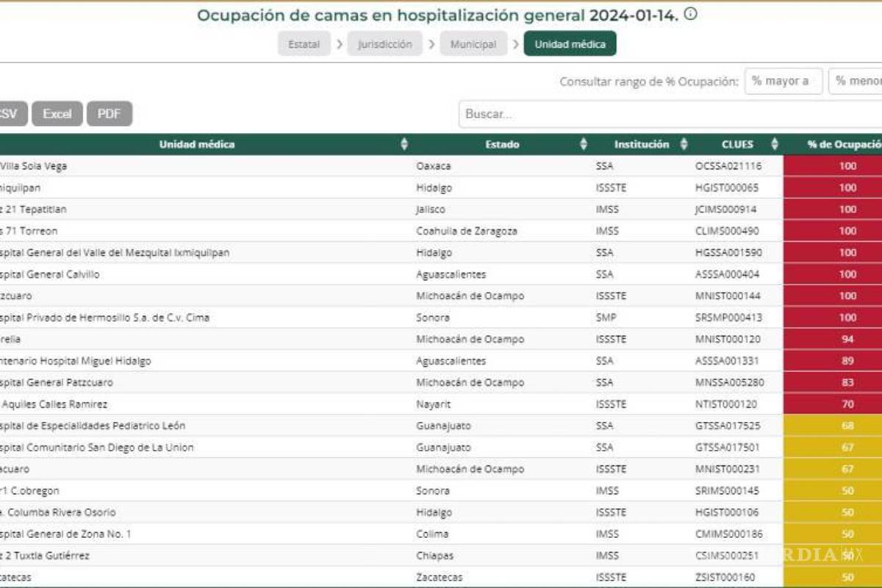Download the data as PDF
This screenshot has height=588, width=882.
(109, 113)
